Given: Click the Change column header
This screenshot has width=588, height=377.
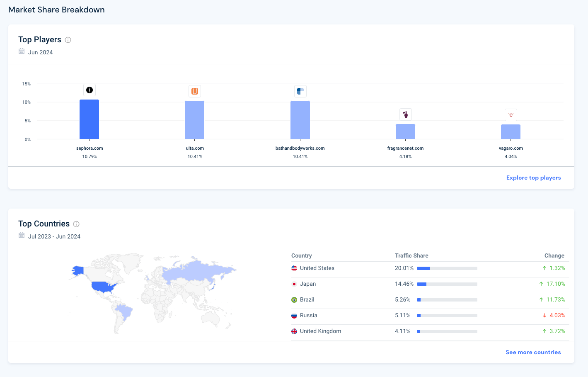Looking at the screenshot, I should pyautogui.click(x=554, y=255).
